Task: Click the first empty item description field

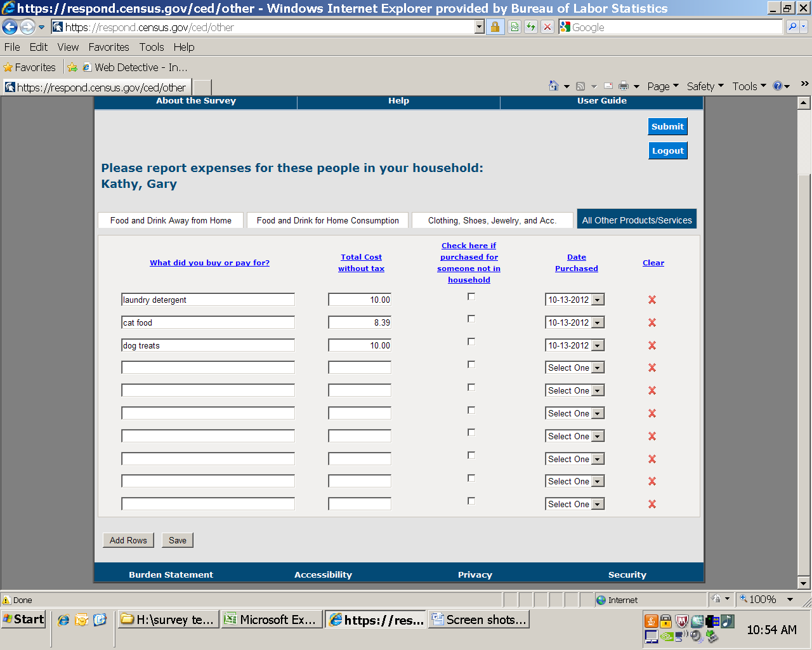Action: point(208,368)
